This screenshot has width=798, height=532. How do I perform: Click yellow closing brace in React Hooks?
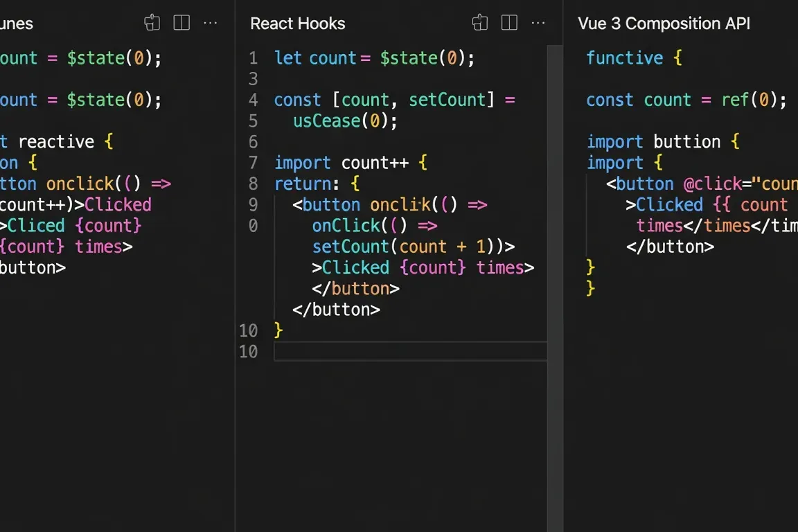coord(278,330)
